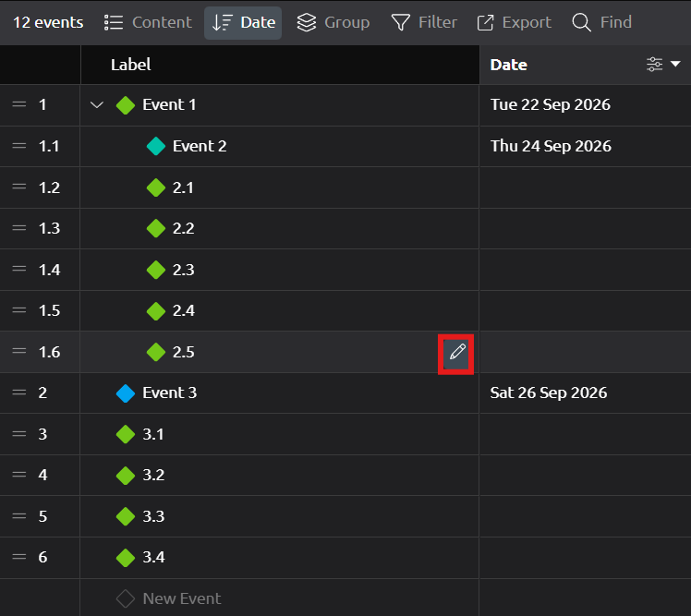Click the drag handle of row 1.6
The image size is (691, 616).
[19, 351]
